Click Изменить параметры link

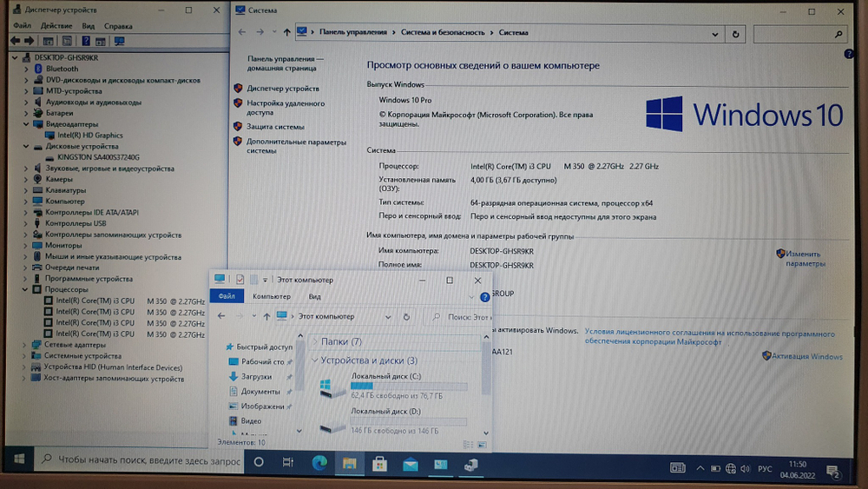(806, 259)
